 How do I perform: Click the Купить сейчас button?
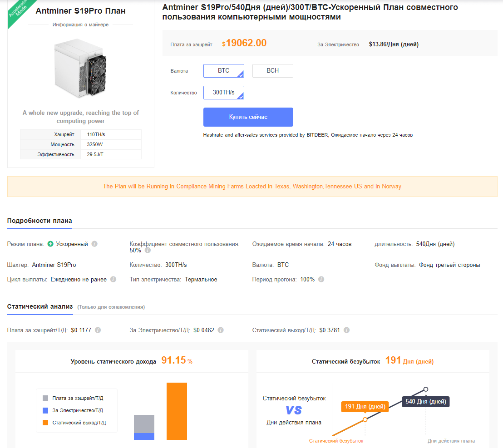(248, 117)
